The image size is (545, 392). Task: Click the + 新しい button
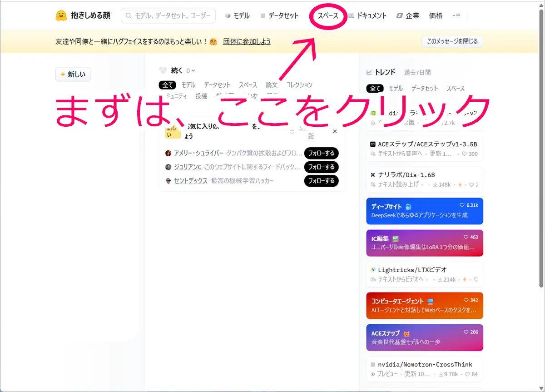coord(73,74)
